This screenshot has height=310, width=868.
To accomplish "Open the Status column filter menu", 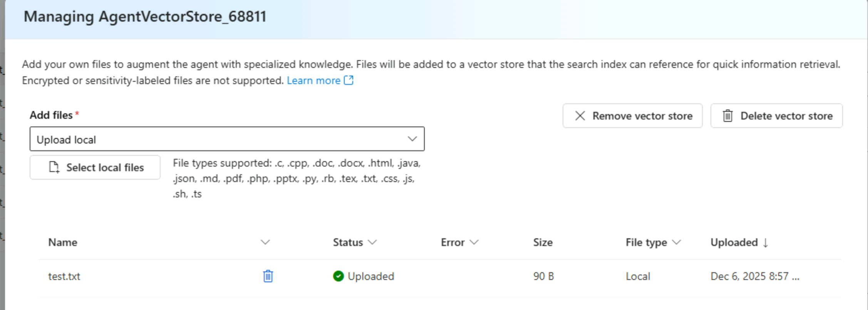I will pyautogui.click(x=372, y=242).
